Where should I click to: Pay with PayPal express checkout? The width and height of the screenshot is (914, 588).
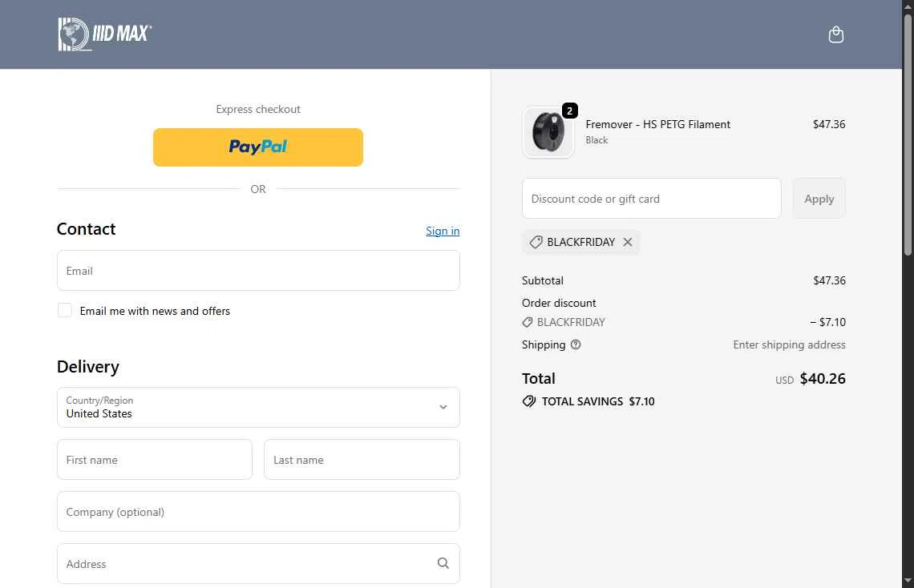coord(258,147)
